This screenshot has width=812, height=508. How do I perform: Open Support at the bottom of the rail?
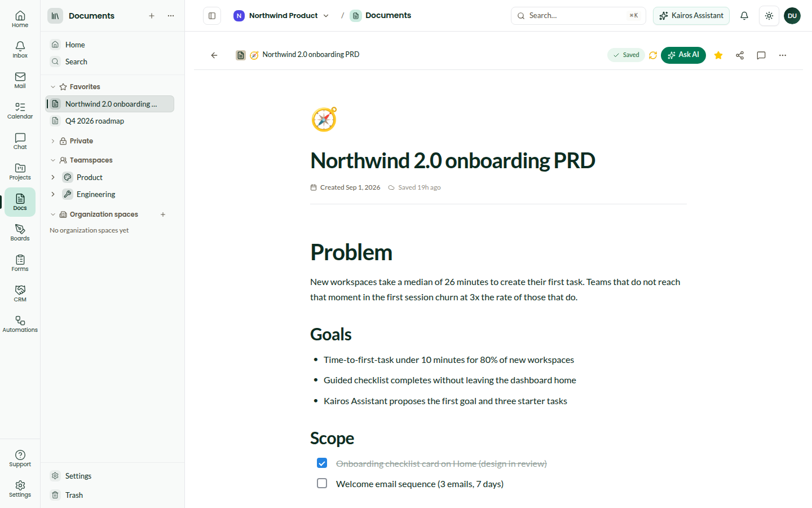coord(20,458)
